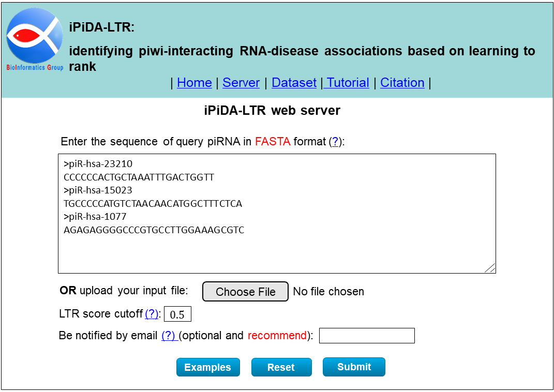Click inside the piRNA sequence text area
This screenshot has width=554, height=392.
pos(277,214)
